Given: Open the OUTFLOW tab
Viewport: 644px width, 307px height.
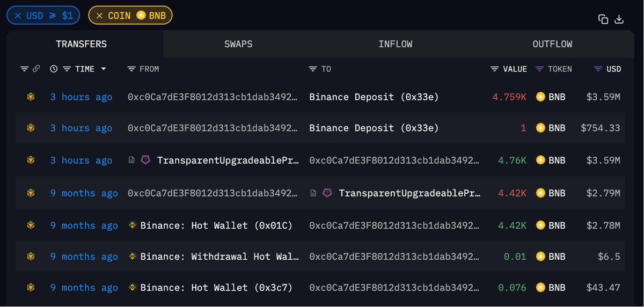Looking at the screenshot, I should pos(552,44).
